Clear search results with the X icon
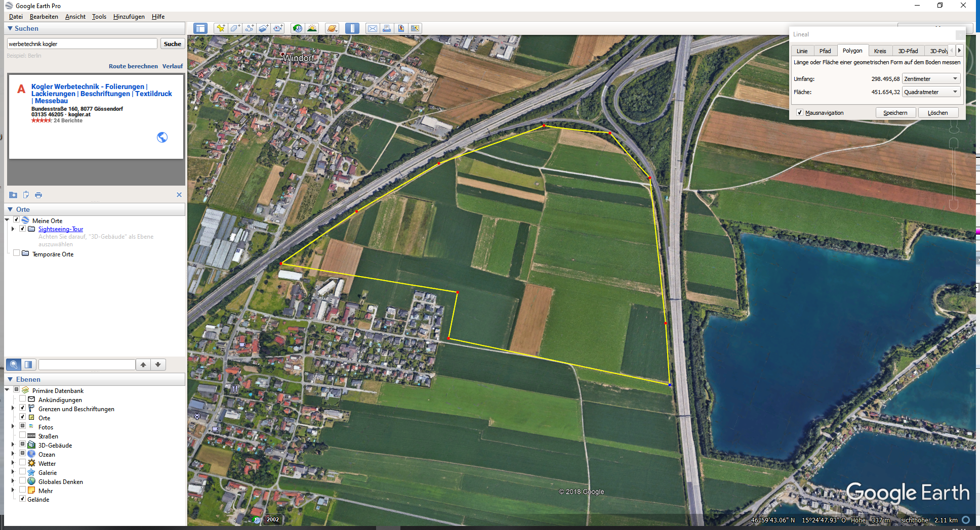The width and height of the screenshot is (980, 530). tap(179, 195)
